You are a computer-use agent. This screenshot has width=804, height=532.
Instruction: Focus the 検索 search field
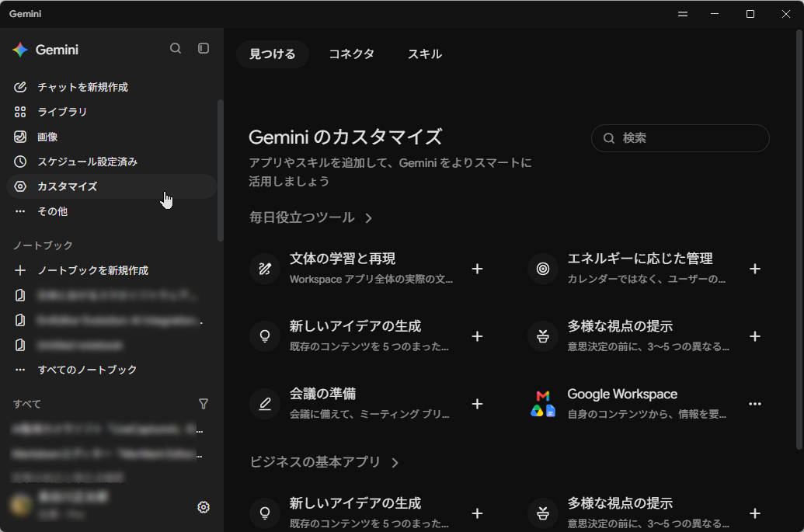[680, 138]
